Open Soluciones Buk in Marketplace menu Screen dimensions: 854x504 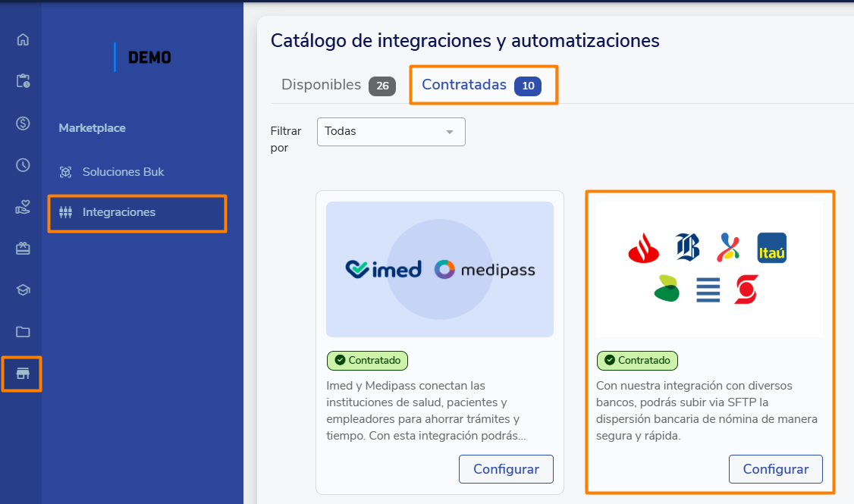[123, 172]
